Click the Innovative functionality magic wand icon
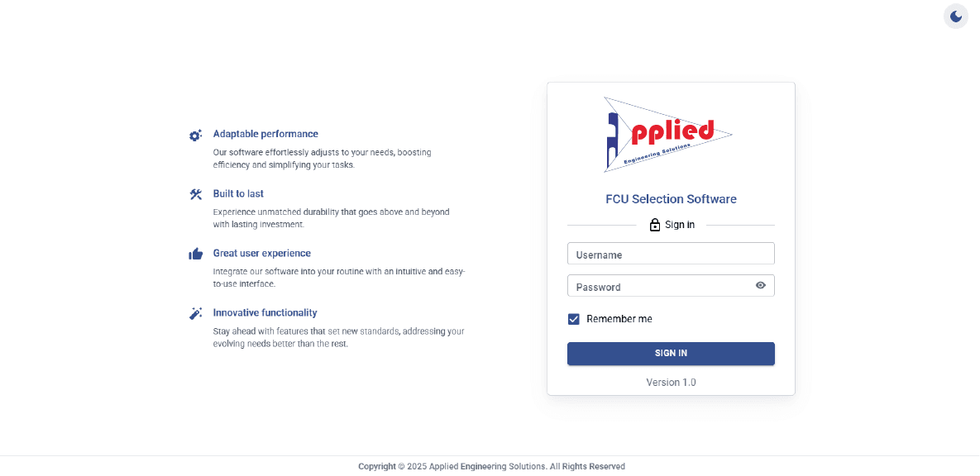980x476 pixels. click(196, 313)
